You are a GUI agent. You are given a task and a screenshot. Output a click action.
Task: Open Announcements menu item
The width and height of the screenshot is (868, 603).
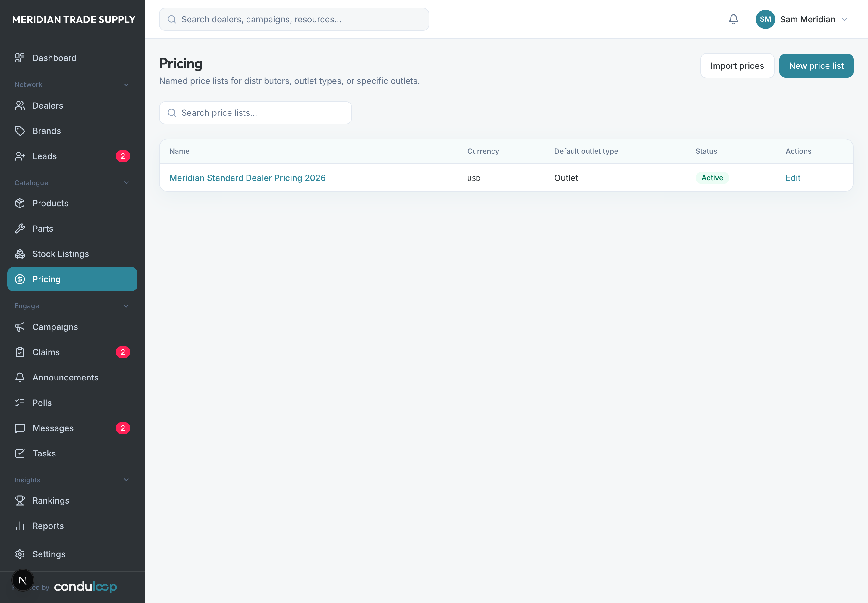click(72, 377)
